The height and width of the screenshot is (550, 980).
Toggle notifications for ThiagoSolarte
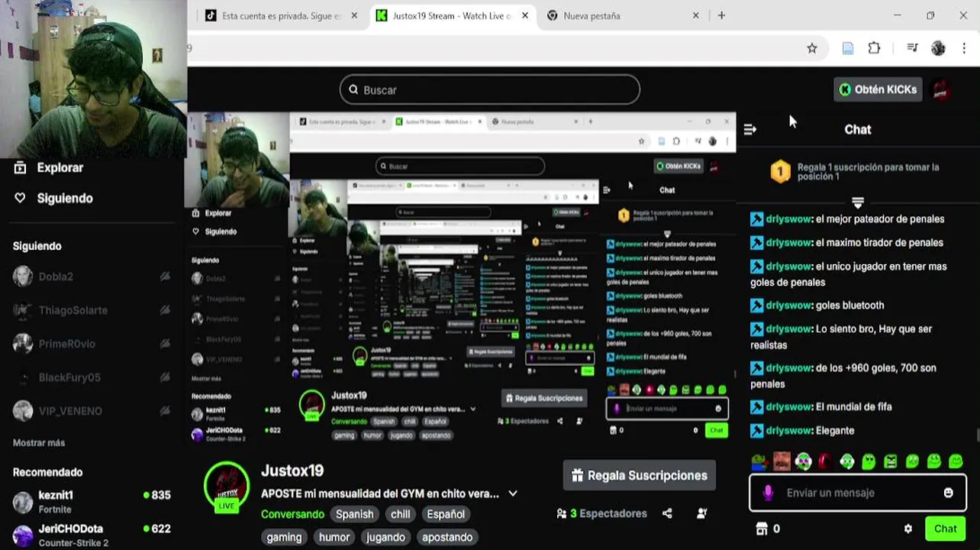click(x=165, y=310)
